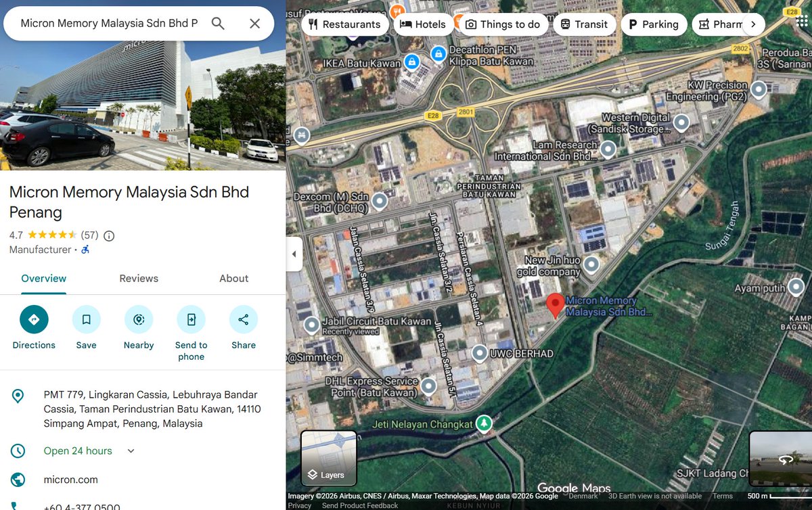Screen dimensions: 812x510
Task: Open the Privacy link
Action: coord(300,505)
